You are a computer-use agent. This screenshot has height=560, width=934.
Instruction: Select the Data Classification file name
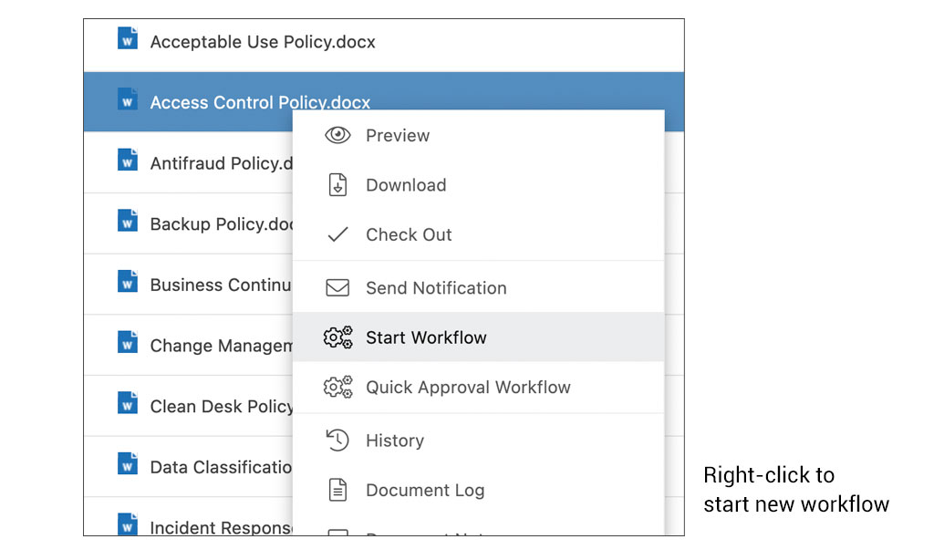tap(221, 467)
